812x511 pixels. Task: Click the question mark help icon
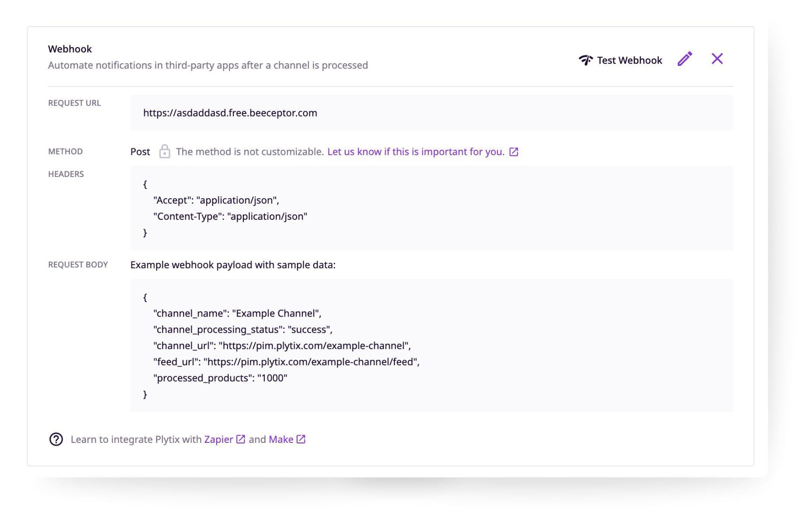point(56,439)
